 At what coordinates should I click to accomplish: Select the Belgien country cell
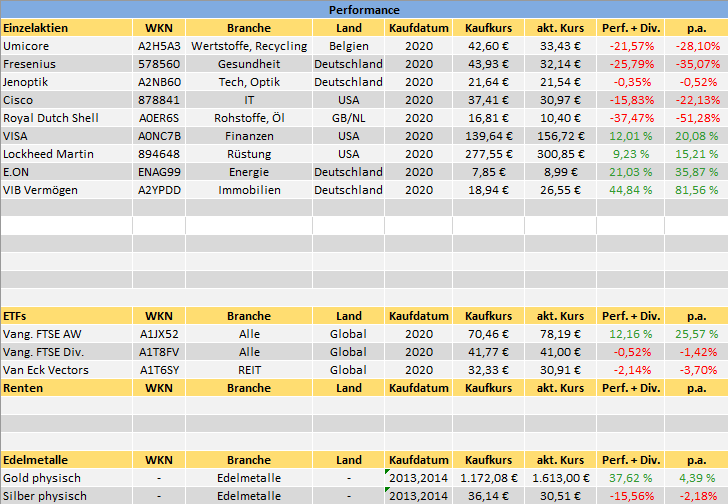[x=349, y=46]
